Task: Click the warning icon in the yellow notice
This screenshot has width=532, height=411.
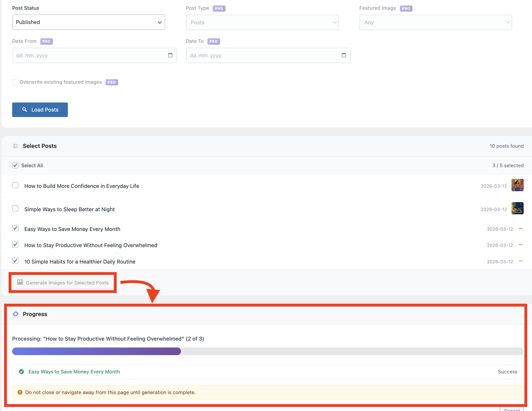Action: [20, 392]
